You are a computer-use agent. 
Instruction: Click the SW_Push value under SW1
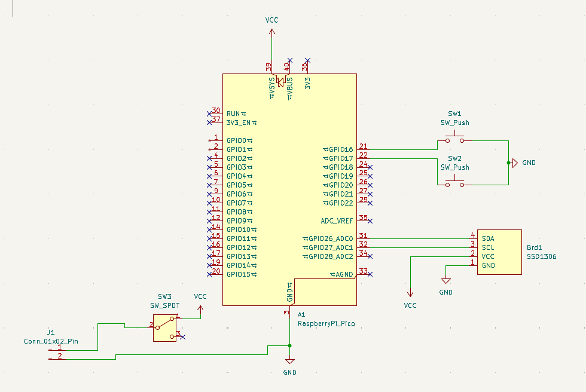pyautogui.click(x=455, y=122)
